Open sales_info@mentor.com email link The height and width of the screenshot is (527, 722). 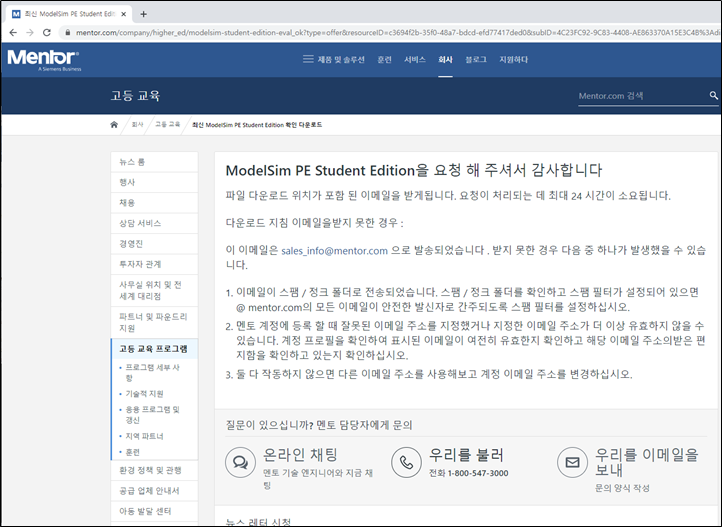(x=334, y=250)
